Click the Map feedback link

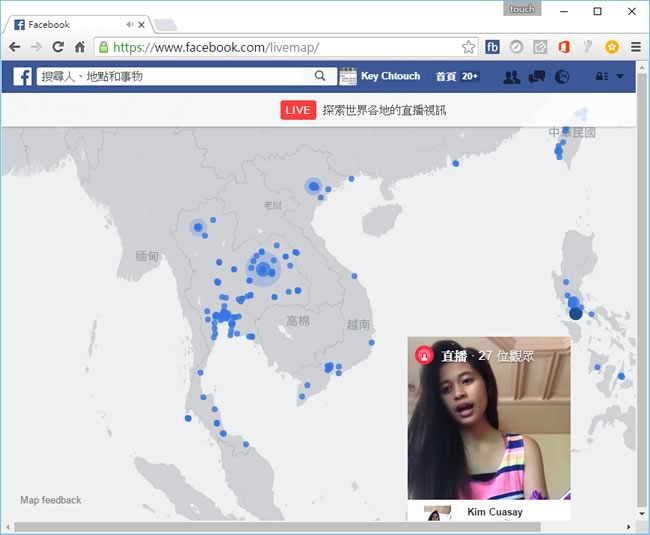[51, 500]
